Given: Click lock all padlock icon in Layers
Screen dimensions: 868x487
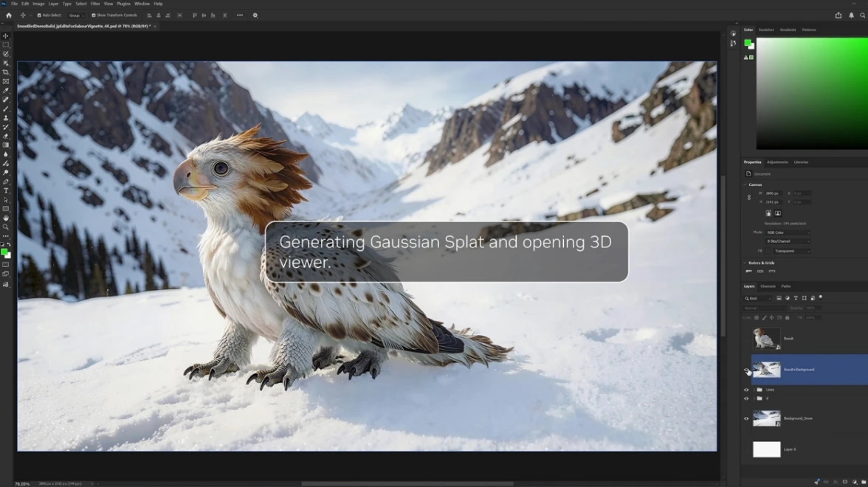Looking at the screenshot, I should (x=787, y=317).
